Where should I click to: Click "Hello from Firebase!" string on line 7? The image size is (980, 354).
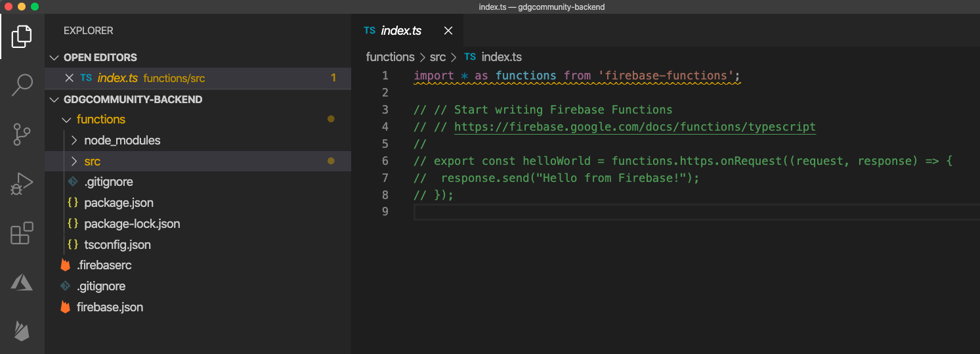[x=608, y=178]
